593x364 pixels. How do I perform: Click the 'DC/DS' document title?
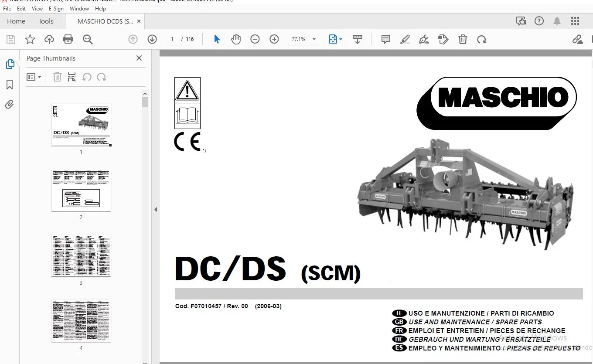pyautogui.click(x=231, y=269)
